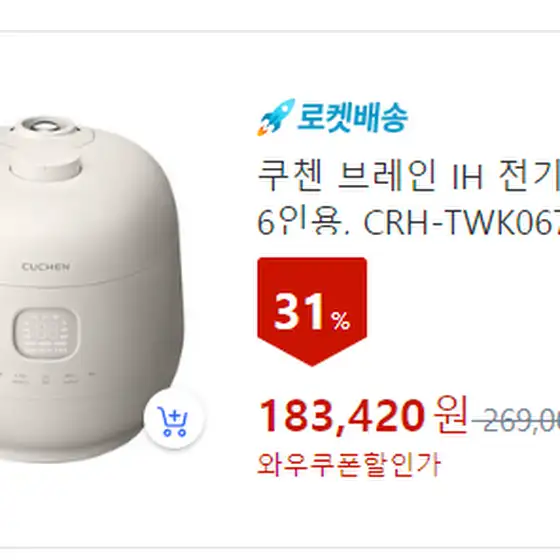Click the 원 currency unit after the price
The image size is (560, 560).
[450, 415]
